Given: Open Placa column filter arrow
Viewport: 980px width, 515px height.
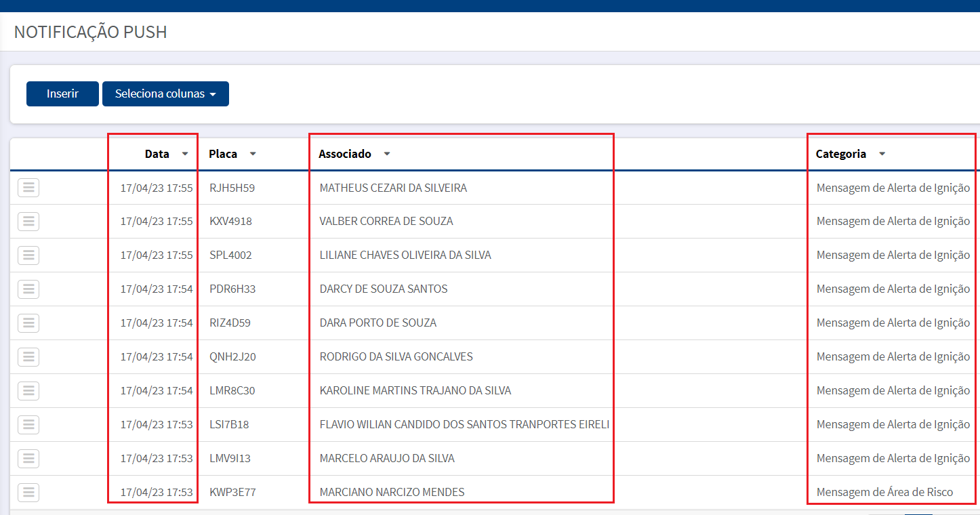Looking at the screenshot, I should click(253, 154).
